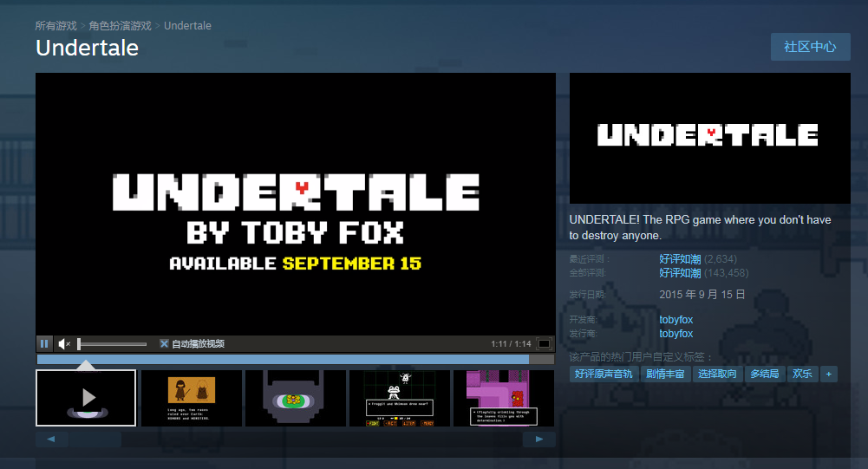Open the purple ruins screenshot
This screenshot has height=469, width=868.
(504, 398)
